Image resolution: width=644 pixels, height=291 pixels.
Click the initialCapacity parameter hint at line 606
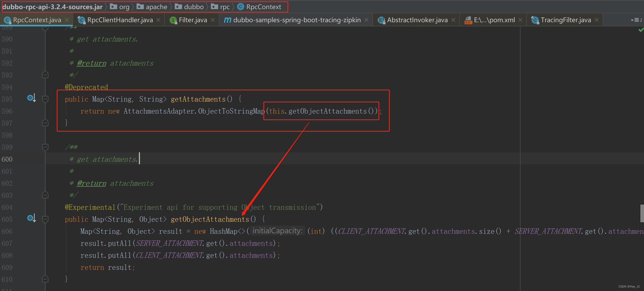(x=277, y=231)
